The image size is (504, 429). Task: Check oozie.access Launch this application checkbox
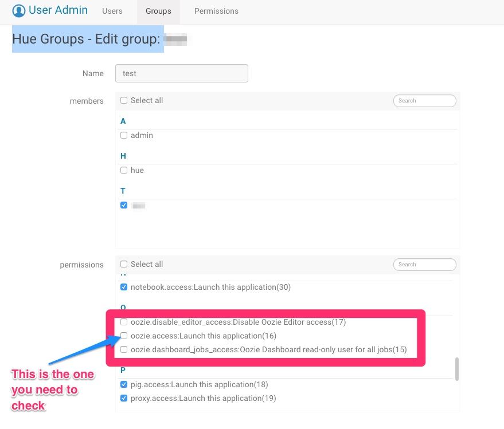tap(124, 336)
